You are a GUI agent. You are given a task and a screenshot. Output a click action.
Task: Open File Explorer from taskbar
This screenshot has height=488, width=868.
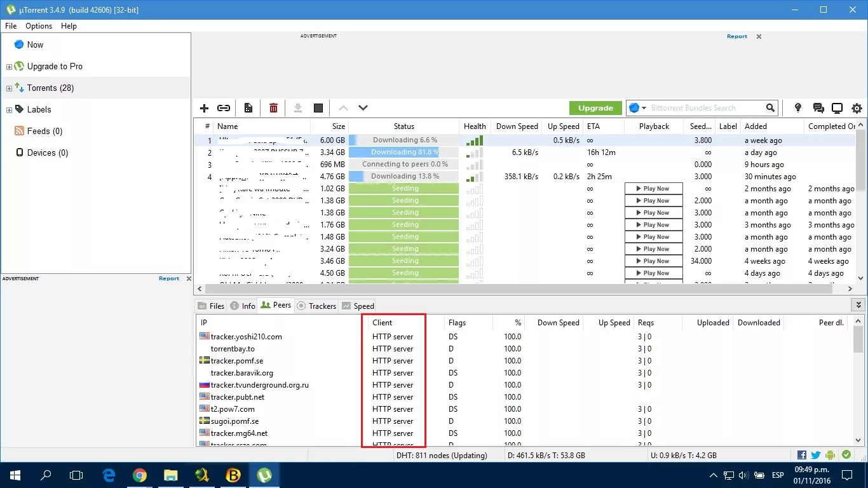click(170, 475)
